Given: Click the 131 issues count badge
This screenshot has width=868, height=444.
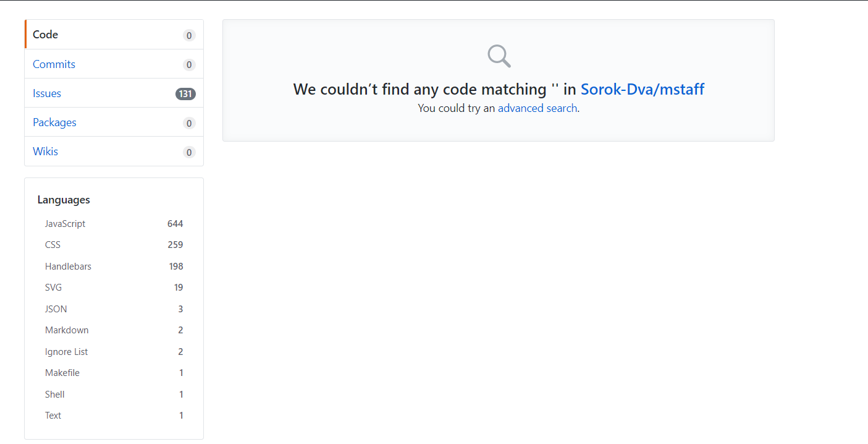Looking at the screenshot, I should pyautogui.click(x=185, y=94).
